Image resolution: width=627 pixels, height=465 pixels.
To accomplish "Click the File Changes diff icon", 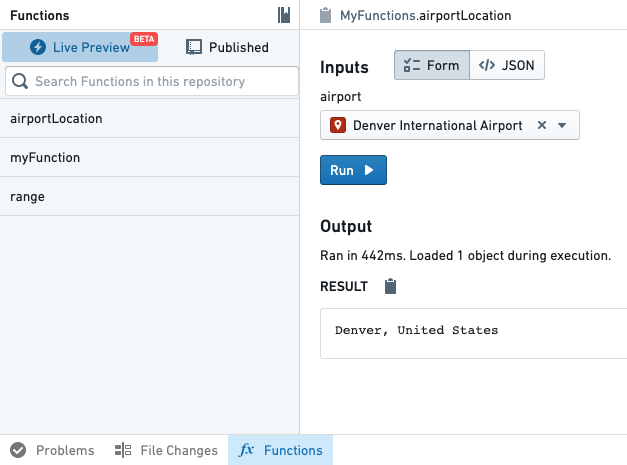I will coord(123,450).
